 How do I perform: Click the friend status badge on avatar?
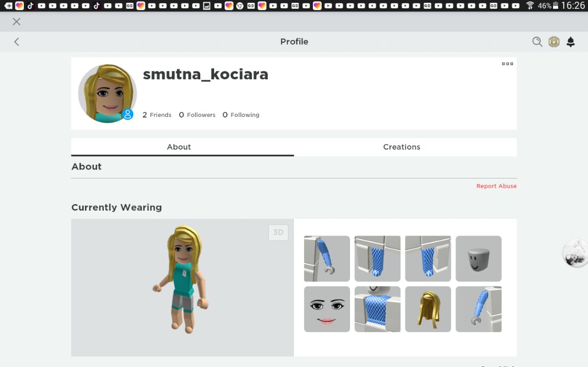[128, 114]
